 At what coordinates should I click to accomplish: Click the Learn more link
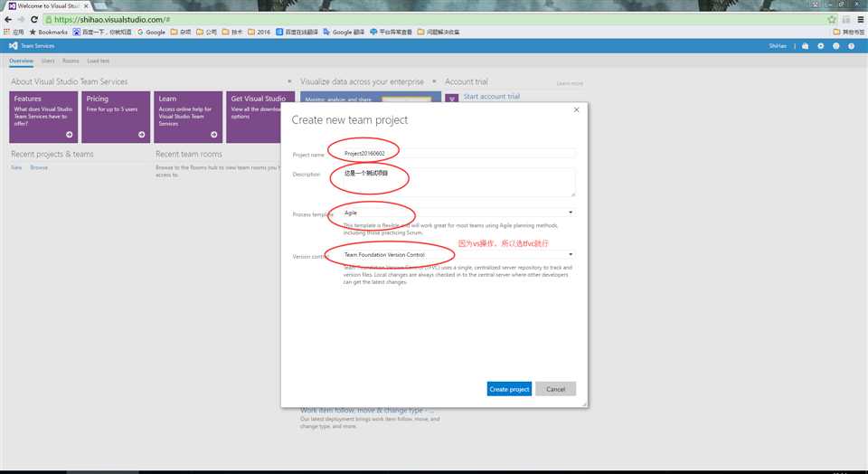(570, 83)
